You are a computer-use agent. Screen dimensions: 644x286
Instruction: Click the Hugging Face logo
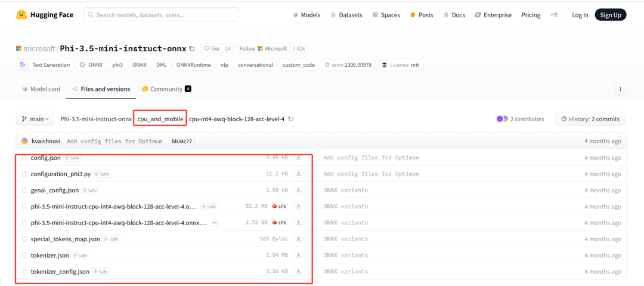tap(45, 15)
